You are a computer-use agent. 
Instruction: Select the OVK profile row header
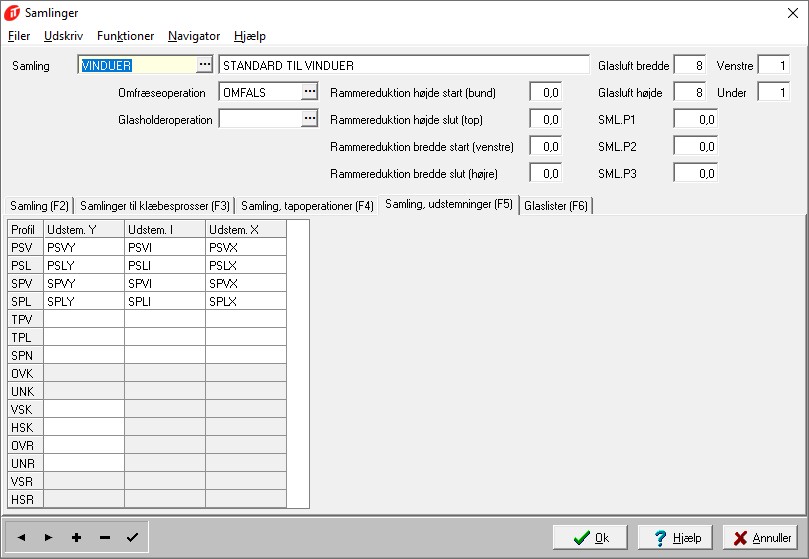[x=25, y=374]
